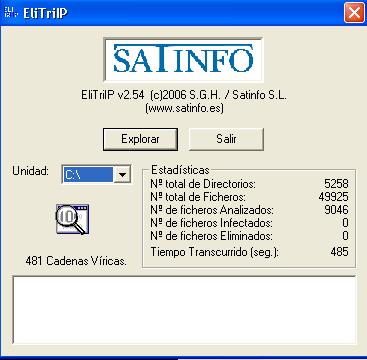The height and width of the screenshot is (360, 367).
Task: Click 'Tiempo Transcurrido (seg.):' label
Action: click(x=215, y=252)
